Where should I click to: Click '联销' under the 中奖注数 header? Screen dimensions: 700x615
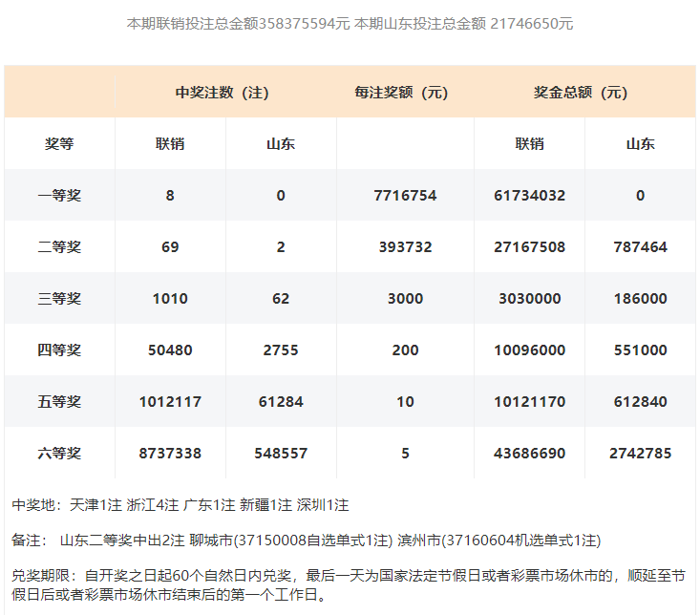pyautogui.click(x=170, y=143)
